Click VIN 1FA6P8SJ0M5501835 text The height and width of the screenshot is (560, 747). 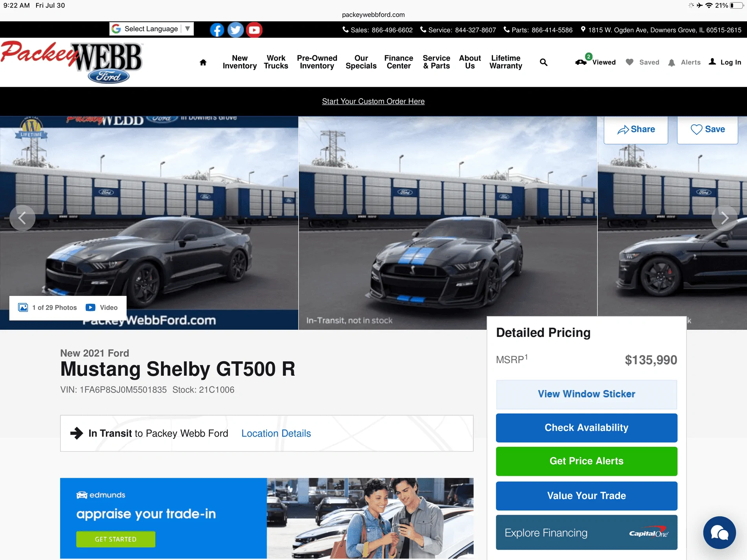coord(113,390)
